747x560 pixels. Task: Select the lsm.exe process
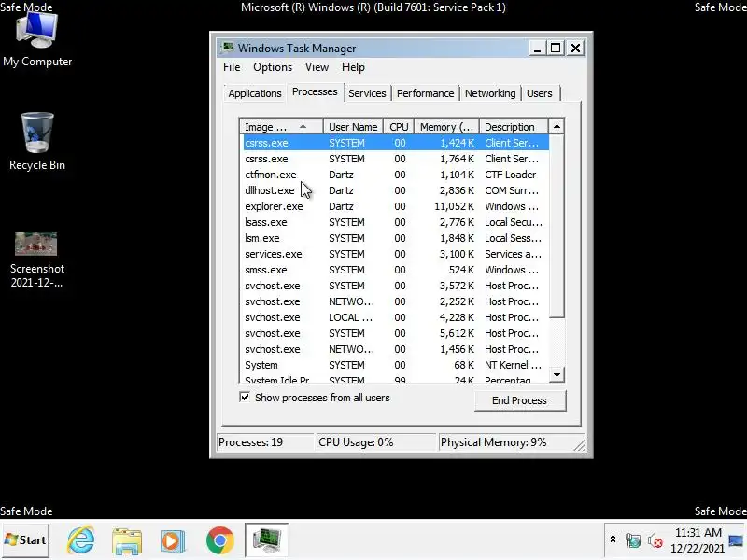pos(396,238)
